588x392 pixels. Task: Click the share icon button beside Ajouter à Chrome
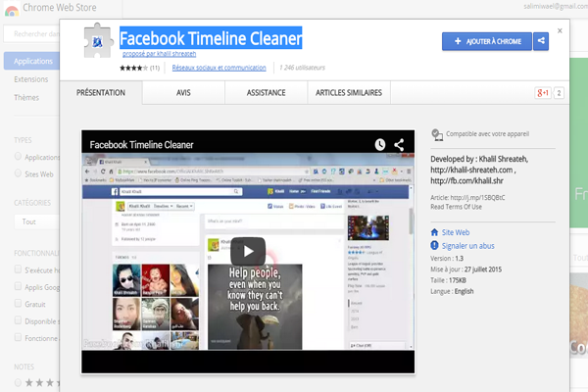541,41
